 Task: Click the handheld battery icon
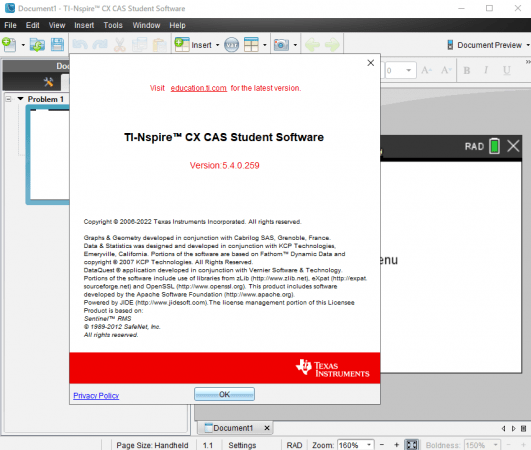(x=494, y=146)
